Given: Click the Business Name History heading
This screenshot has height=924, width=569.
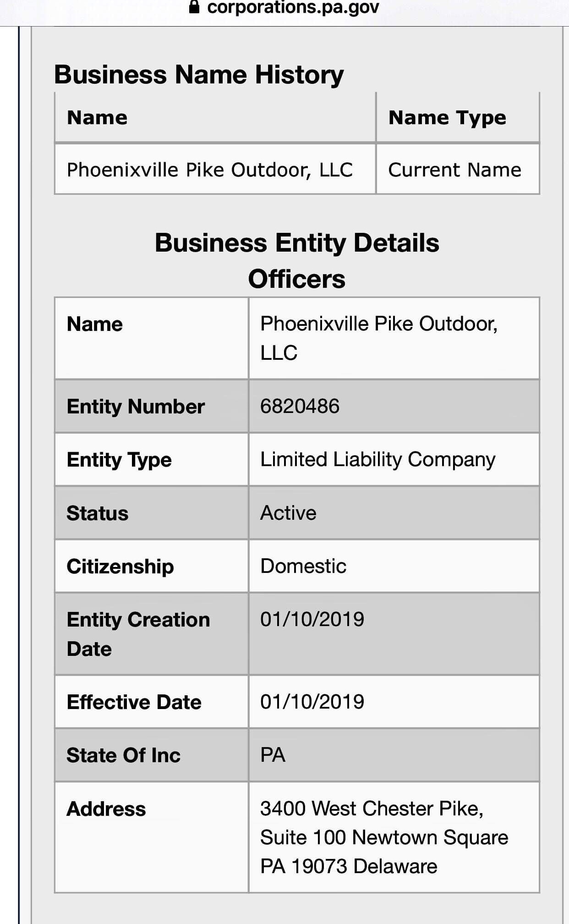Looking at the screenshot, I should tap(199, 74).
